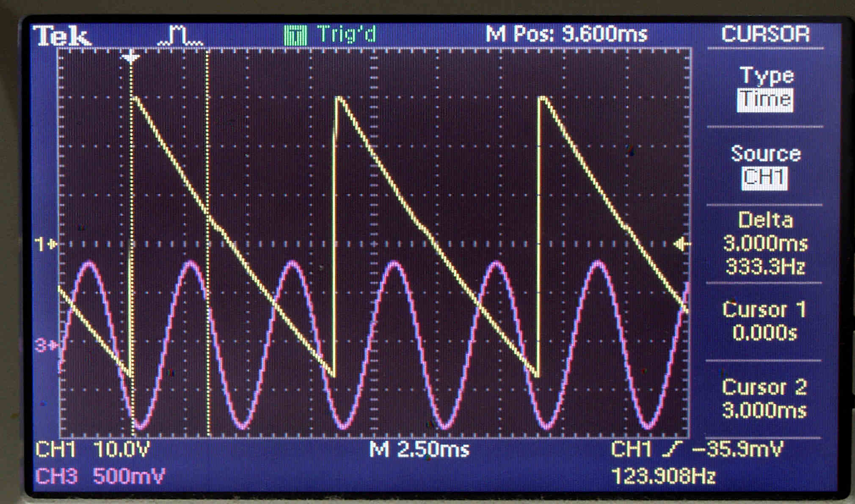The width and height of the screenshot is (855, 504).
Task: Click the M Pos 9.600ms readout
Action: click(566, 34)
